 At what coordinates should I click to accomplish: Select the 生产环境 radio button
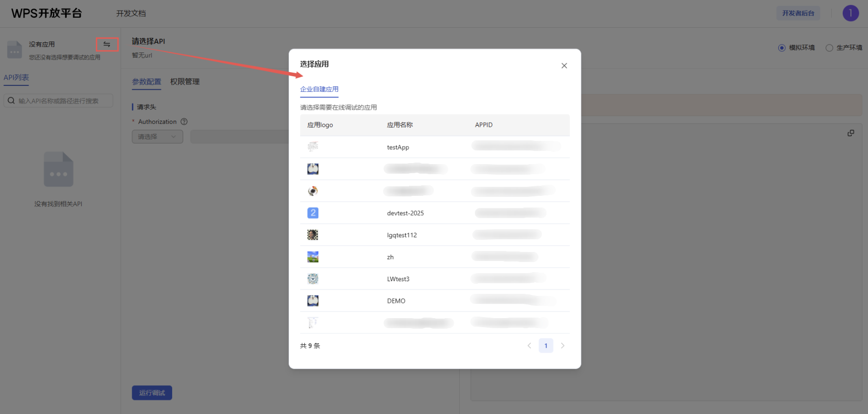(x=829, y=48)
